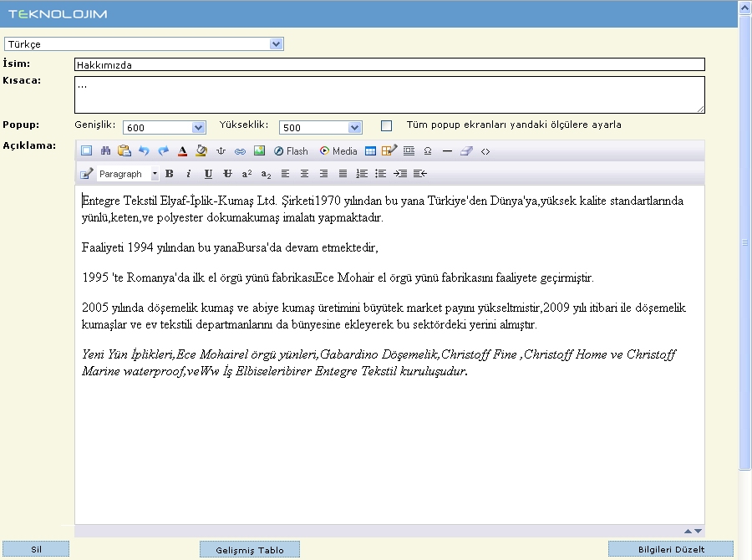Undo the last edit
Screen dimensions: 752x560
[x=144, y=151]
